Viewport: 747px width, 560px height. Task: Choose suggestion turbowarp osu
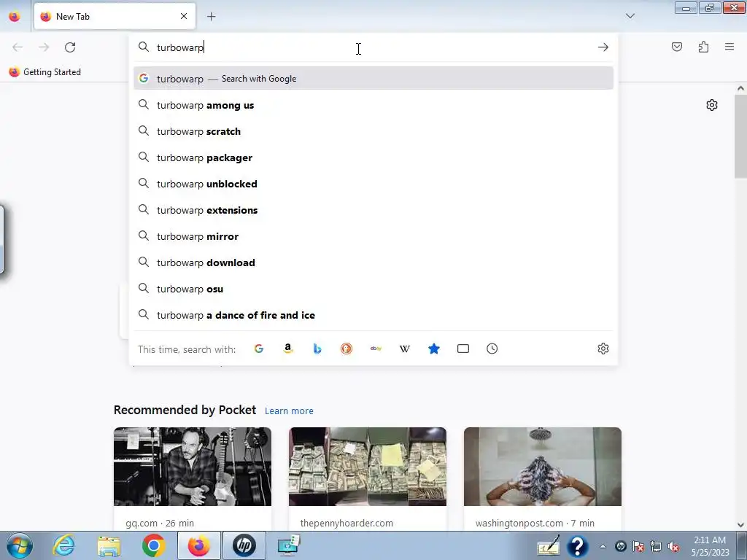coord(373,289)
